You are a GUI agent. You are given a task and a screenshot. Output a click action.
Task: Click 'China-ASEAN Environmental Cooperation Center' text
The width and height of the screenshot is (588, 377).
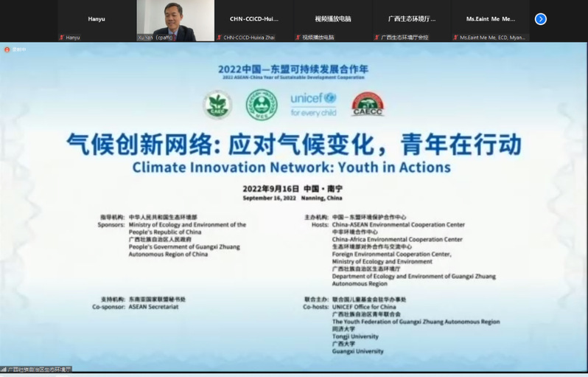point(398,224)
